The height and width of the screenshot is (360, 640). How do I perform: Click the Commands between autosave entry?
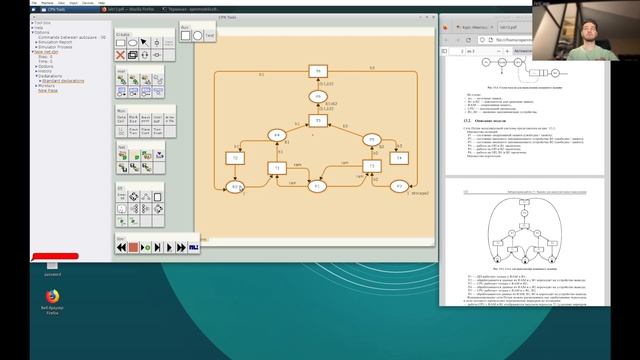tap(72, 37)
